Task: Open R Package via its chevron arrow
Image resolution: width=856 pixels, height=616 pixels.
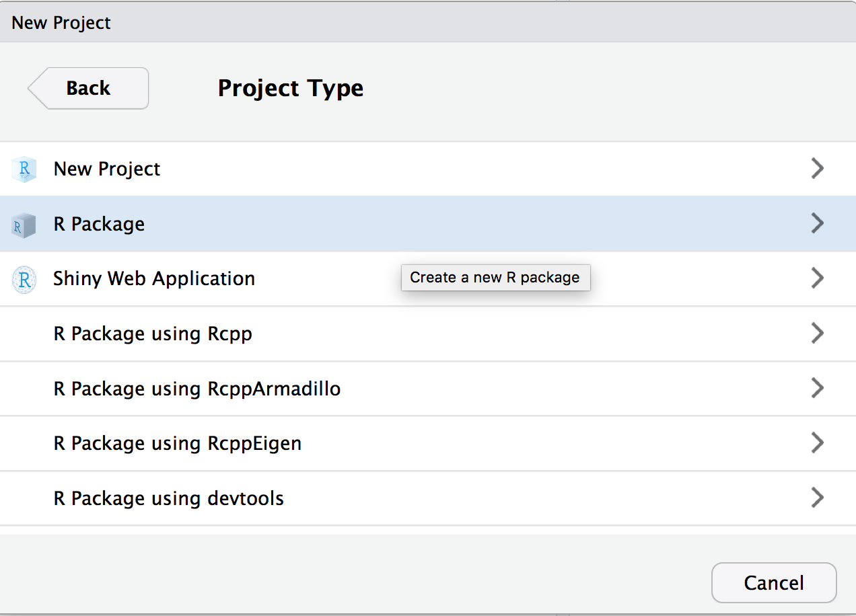Action: pyautogui.click(x=818, y=223)
